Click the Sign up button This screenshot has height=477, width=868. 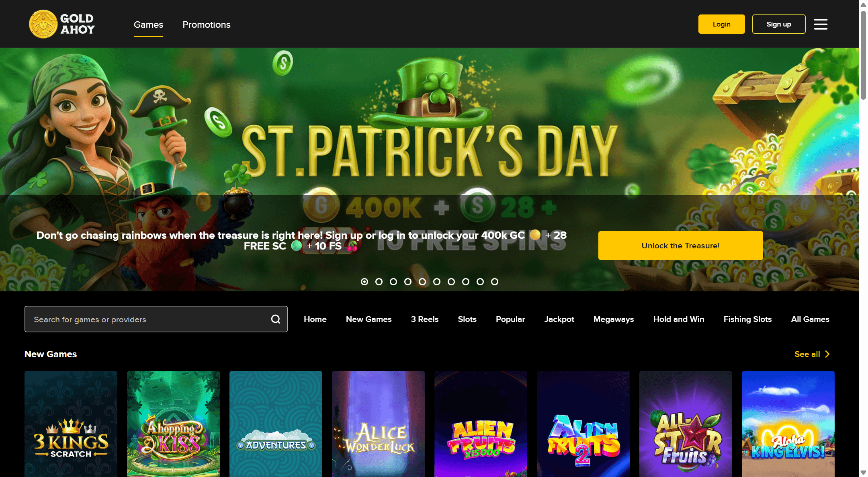point(778,24)
